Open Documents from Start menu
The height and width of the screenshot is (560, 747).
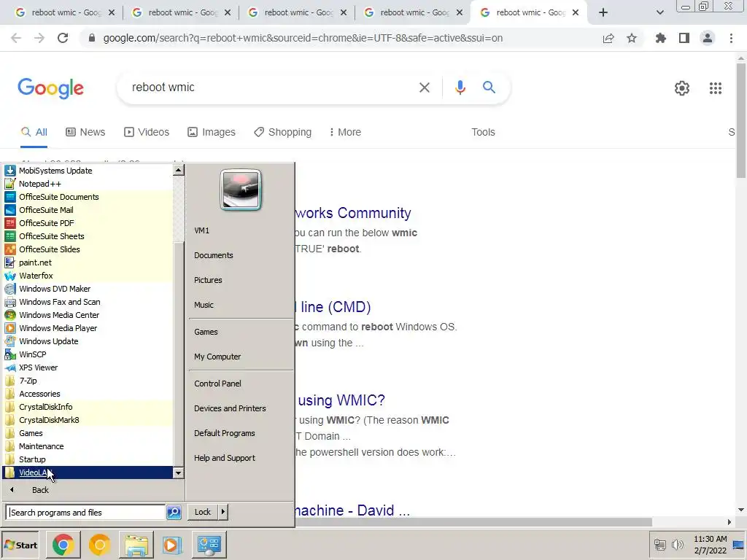(214, 255)
